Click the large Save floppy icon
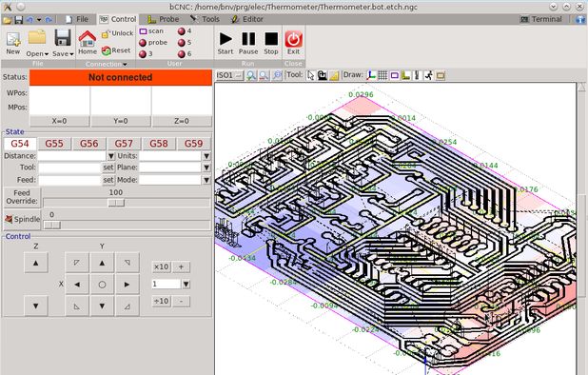 (x=63, y=38)
